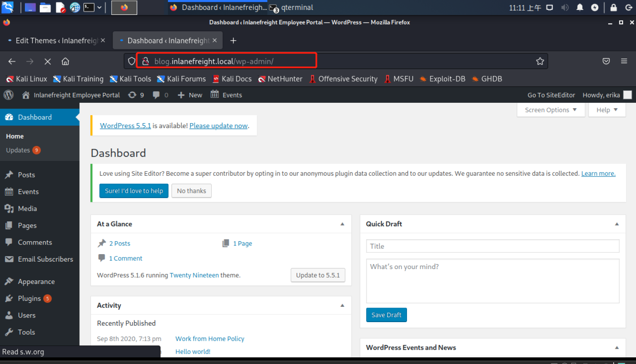Image resolution: width=636 pixels, height=364 pixels.
Task: Open the Updates submenu item
Action: tap(23, 150)
